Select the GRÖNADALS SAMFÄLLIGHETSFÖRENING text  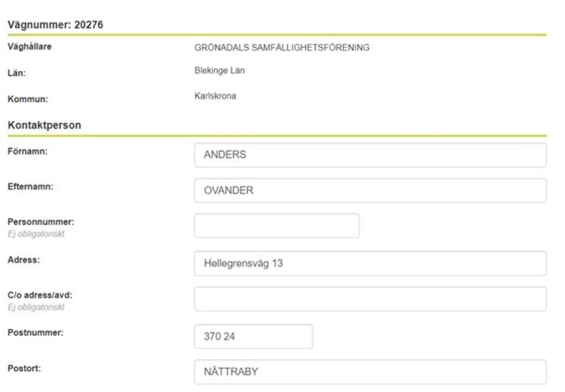282,48
